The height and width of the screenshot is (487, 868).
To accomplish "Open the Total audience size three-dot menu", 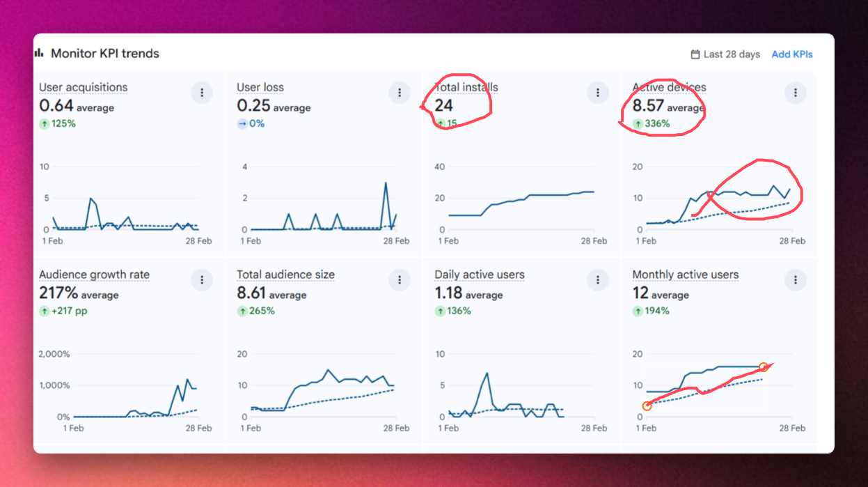I will (x=400, y=280).
